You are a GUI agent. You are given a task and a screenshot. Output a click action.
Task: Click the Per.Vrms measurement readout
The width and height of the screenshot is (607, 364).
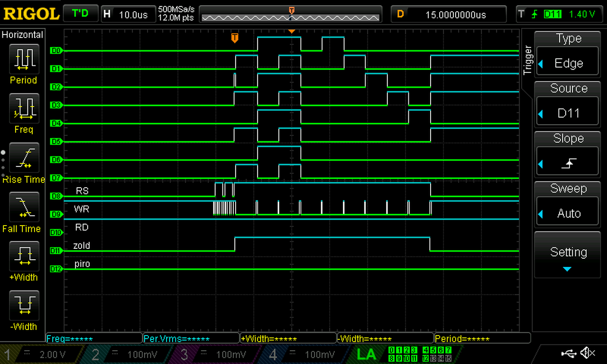[191, 339]
